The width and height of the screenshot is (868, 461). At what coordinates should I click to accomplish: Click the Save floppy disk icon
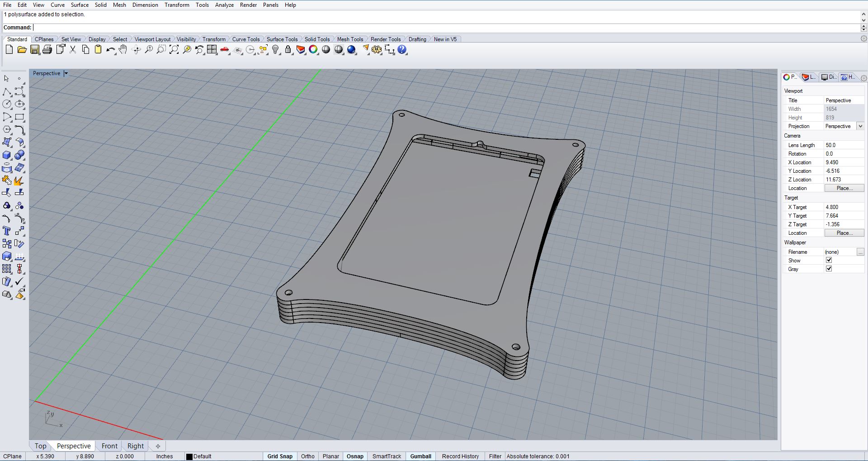click(x=34, y=50)
